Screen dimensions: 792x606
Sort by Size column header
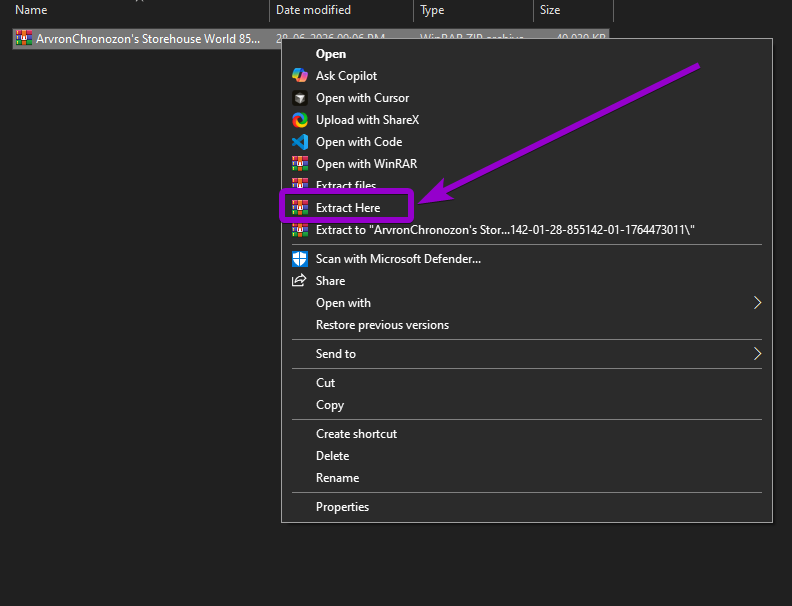point(550,10)
